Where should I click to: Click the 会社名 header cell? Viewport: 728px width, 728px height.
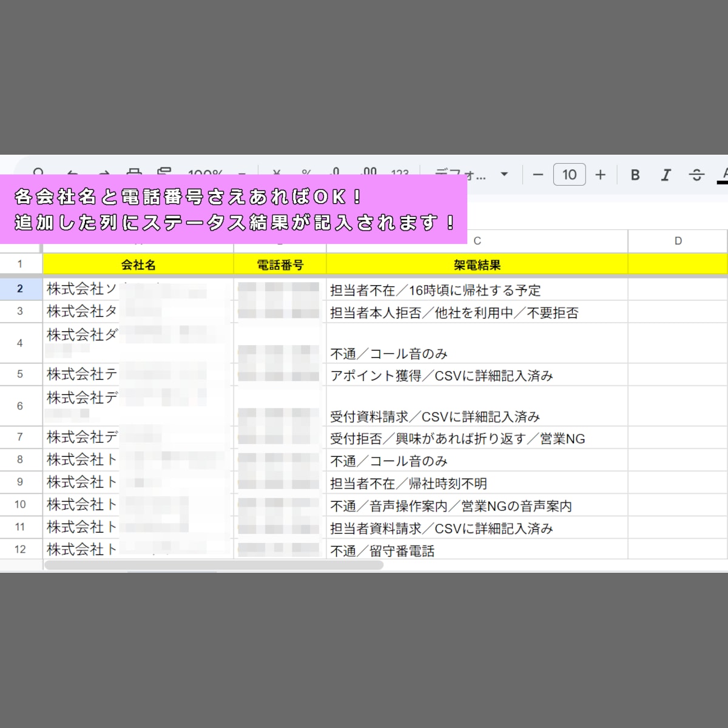[138, 265]
